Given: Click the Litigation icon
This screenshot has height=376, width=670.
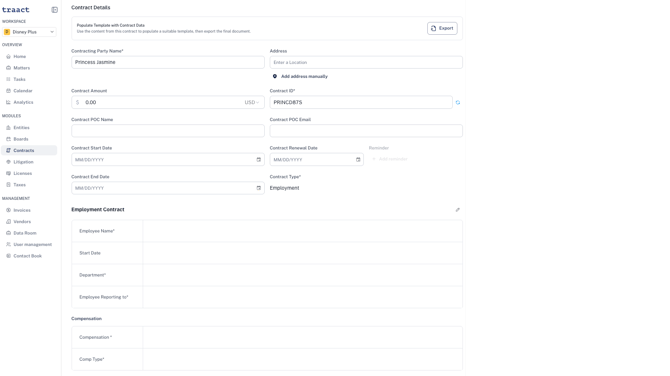Looking at the screenshot, I should (x=8, y=162).
